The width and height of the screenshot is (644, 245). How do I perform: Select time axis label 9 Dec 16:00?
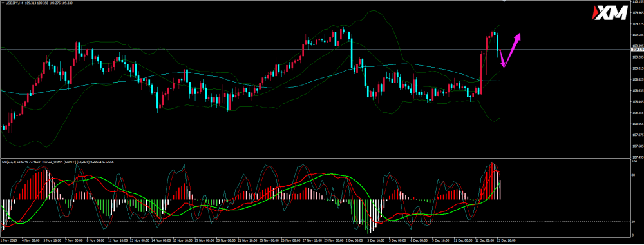440,240
